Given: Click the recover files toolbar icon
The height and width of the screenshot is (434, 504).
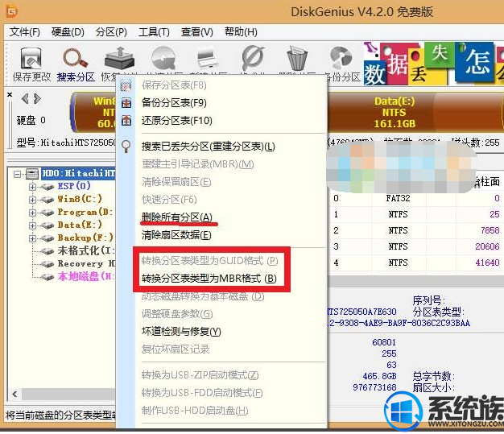Looking at the screenshot, I should [119, 58].
